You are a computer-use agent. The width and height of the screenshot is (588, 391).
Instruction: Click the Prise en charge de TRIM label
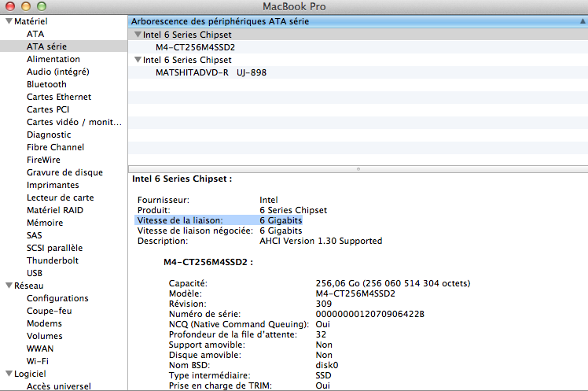point(220,385)
